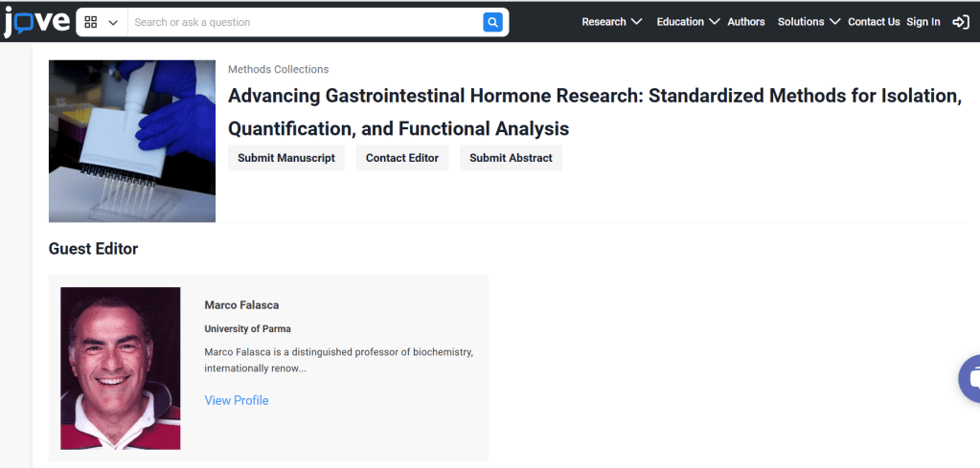The width and height of the screenshot is (980, 468).
Task: Open the View Profile link
Action: tap(237, 400)
